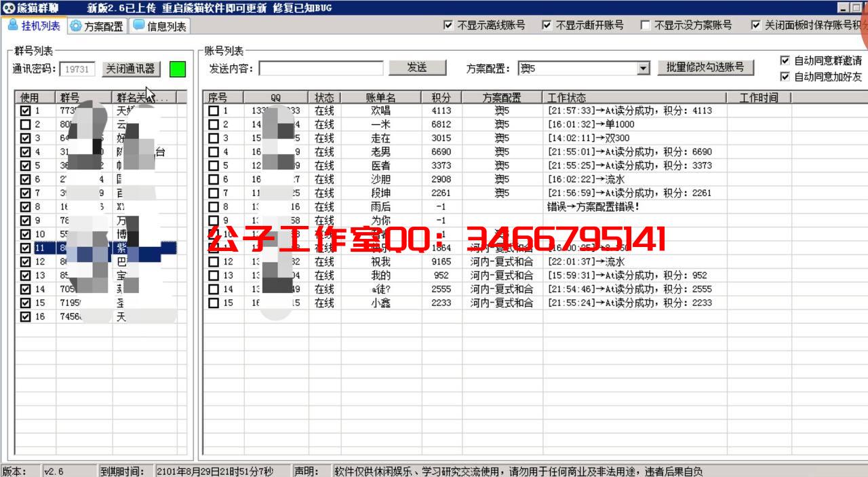The image size is (868, 477).
Task: Enable 不显示没方案账号 checkbox
Action: click(646, 25)
